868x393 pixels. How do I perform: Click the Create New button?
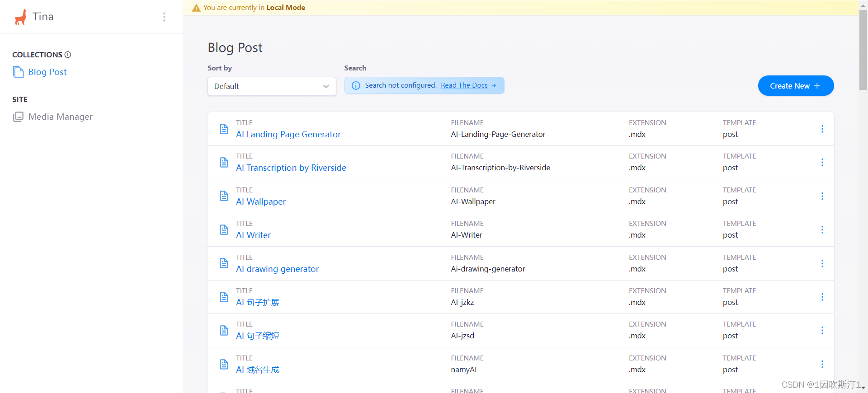(796, 86)
